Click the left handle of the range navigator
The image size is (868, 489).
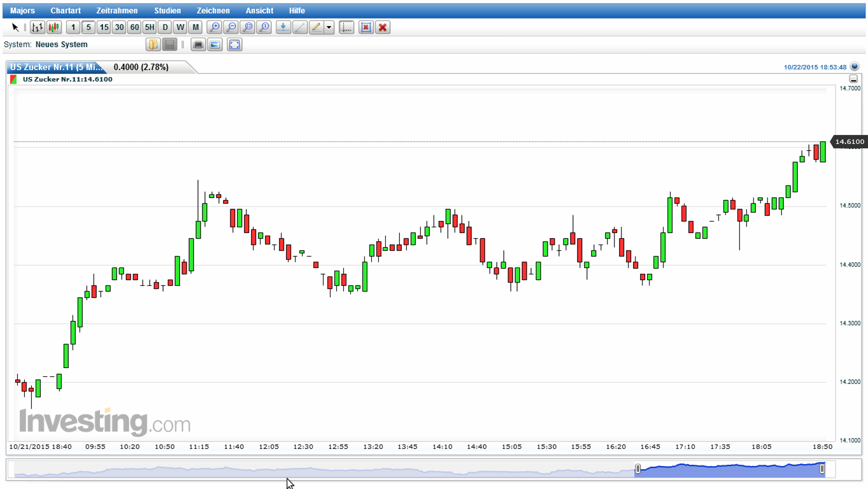point(637,469)
